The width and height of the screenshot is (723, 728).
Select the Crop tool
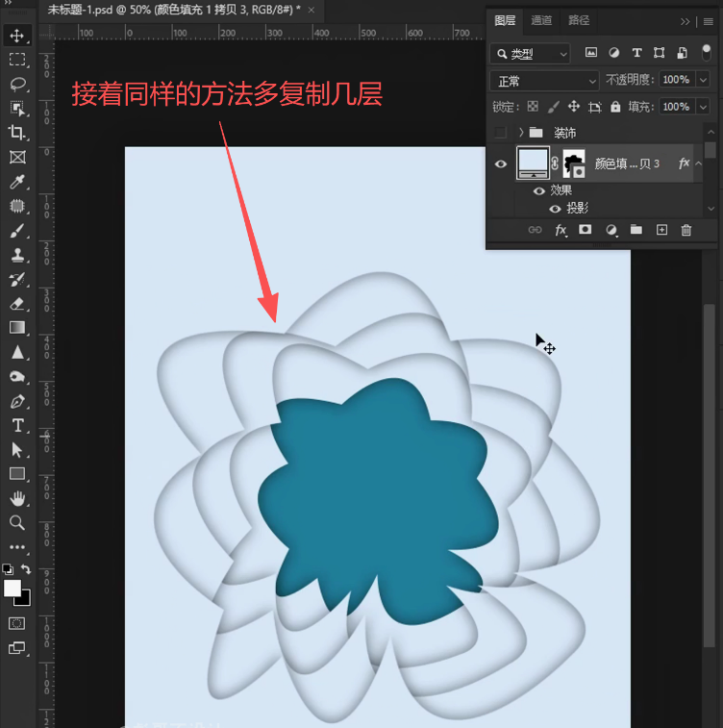[x=17, y=133]
